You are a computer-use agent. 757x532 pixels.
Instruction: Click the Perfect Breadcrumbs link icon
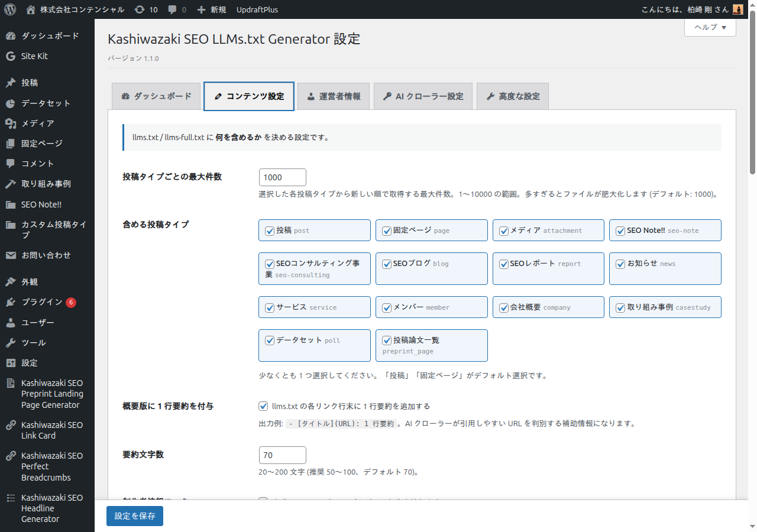coord(11,456)
